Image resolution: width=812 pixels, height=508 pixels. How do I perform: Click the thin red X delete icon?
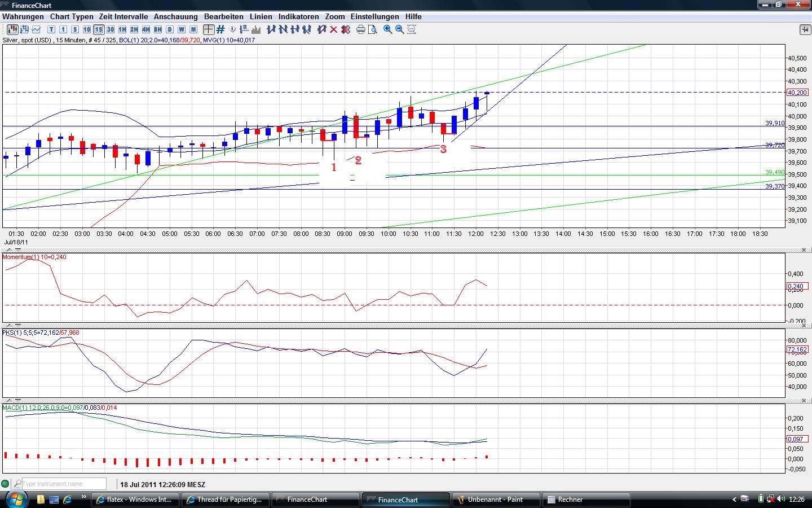point(334,29)
